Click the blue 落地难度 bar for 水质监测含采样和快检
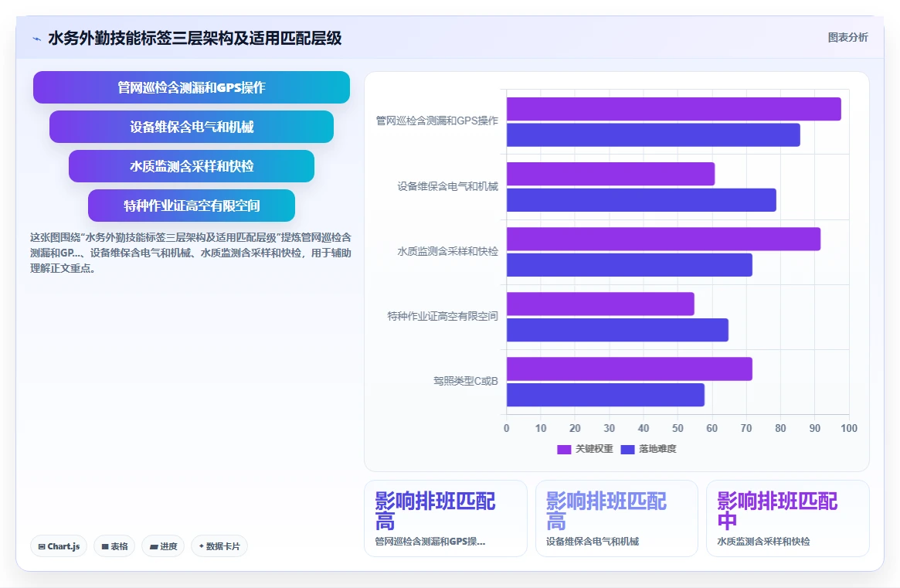The width and height of the screenshot is (900, 588). (629, 265)
